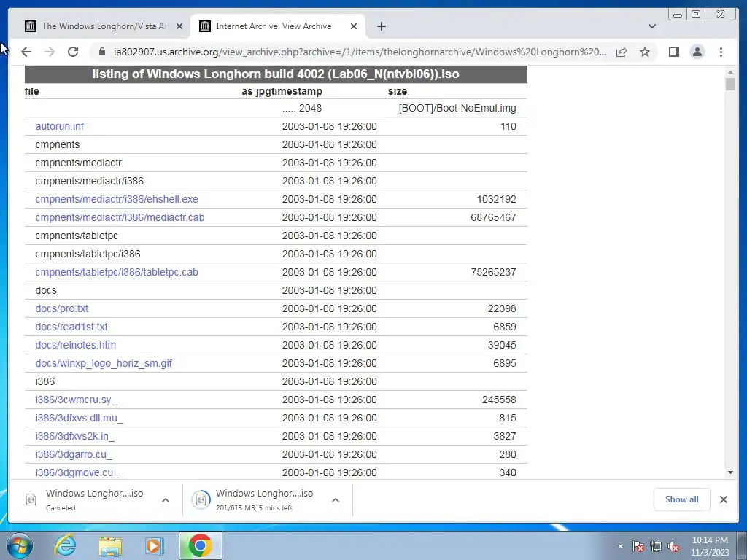Click the forward navigation arrow
Image resolution: width=747 pixels, height=560 pixels.
(50, 52)
